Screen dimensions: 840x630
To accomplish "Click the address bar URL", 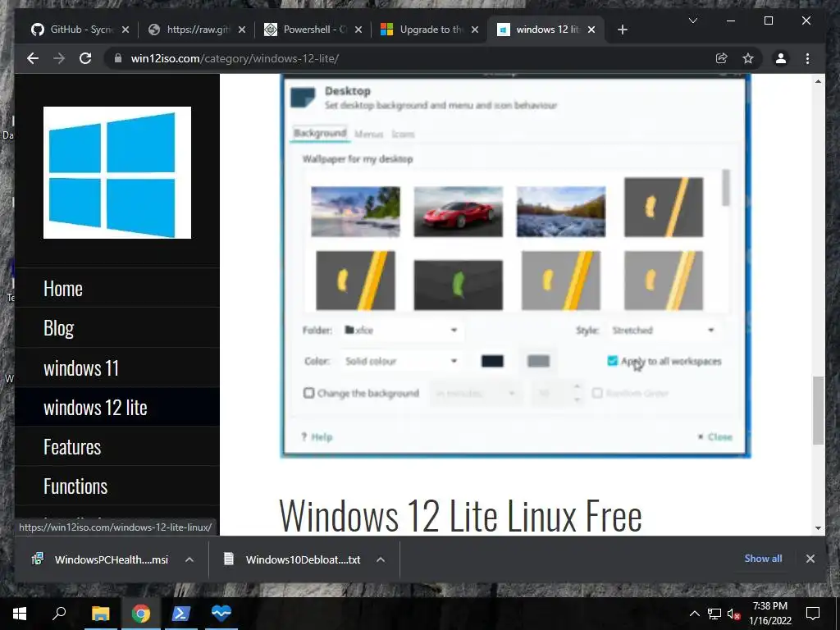I will (235, 58).
